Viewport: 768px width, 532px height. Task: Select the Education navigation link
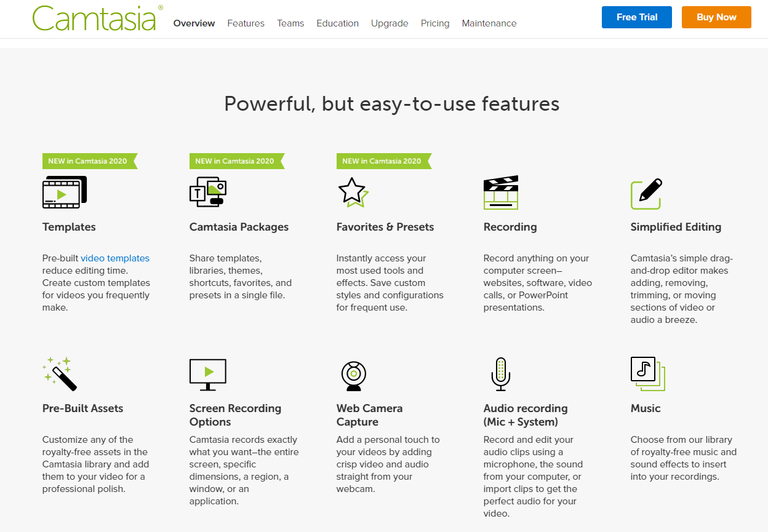(337, 23)
